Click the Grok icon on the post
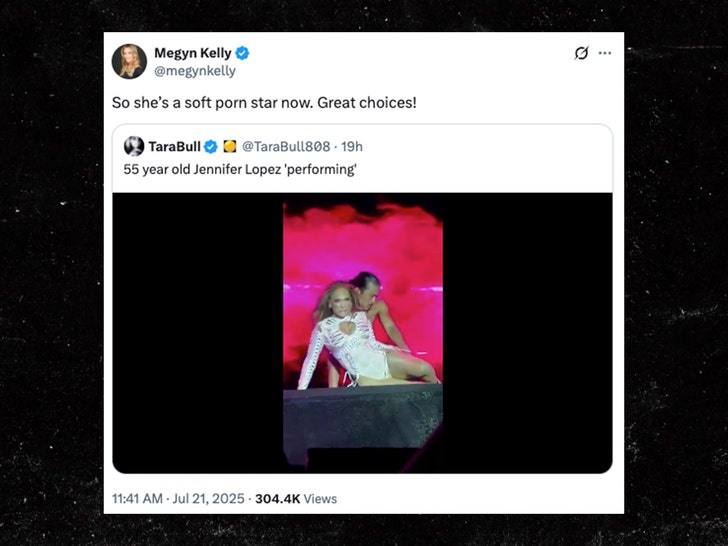The width and height of the screenshot is (728, 546). [581, 53]
